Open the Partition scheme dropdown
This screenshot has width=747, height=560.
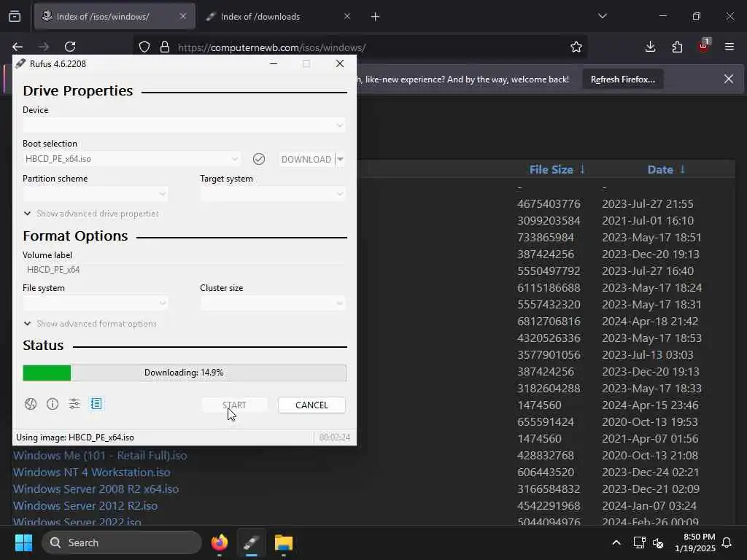[x=96, y=194]
